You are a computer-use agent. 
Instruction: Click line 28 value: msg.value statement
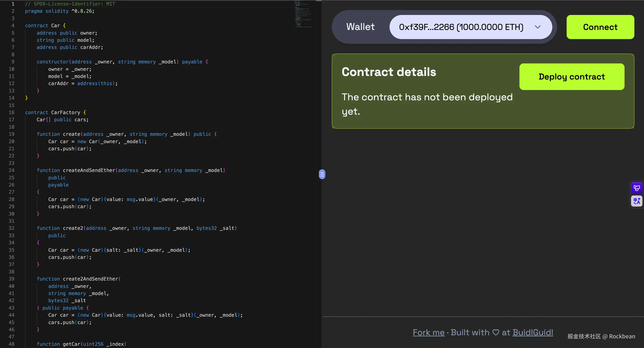127,199
